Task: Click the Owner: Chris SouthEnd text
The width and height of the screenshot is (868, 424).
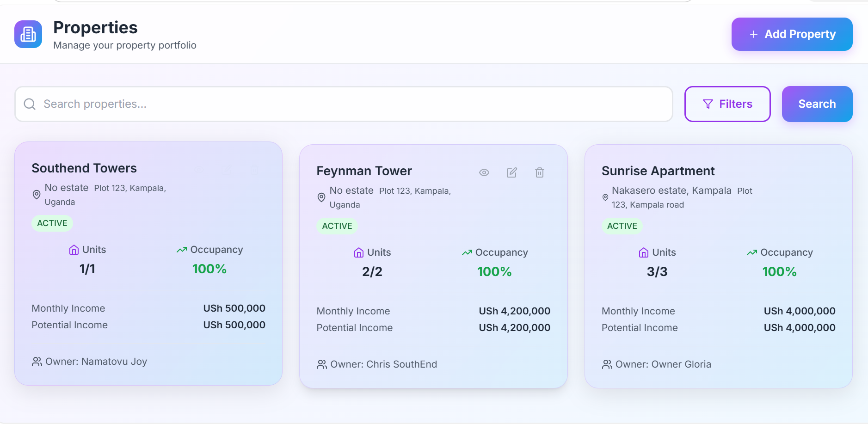Action: coord(384,364)
